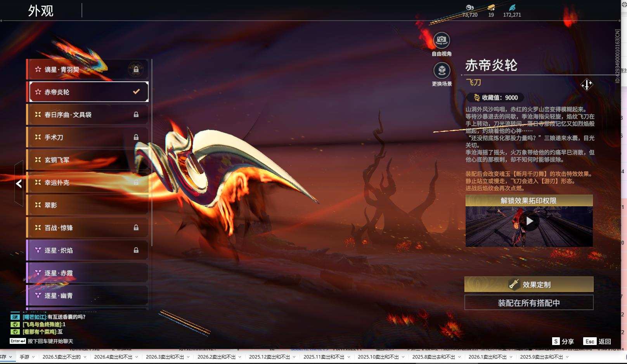
Task: Open the 2025.10卖出和不出 sheet tab
Action: 378,357
